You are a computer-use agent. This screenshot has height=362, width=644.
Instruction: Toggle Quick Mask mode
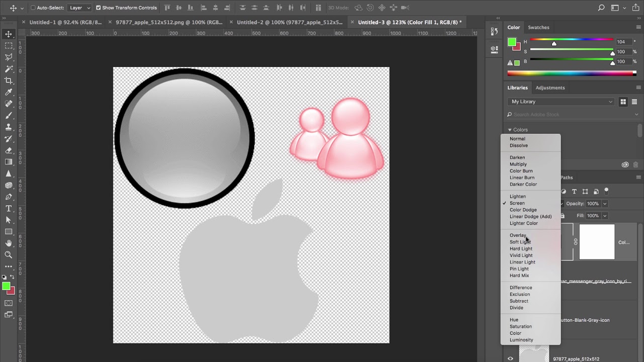pyautogui.click(x=9, y=303)
